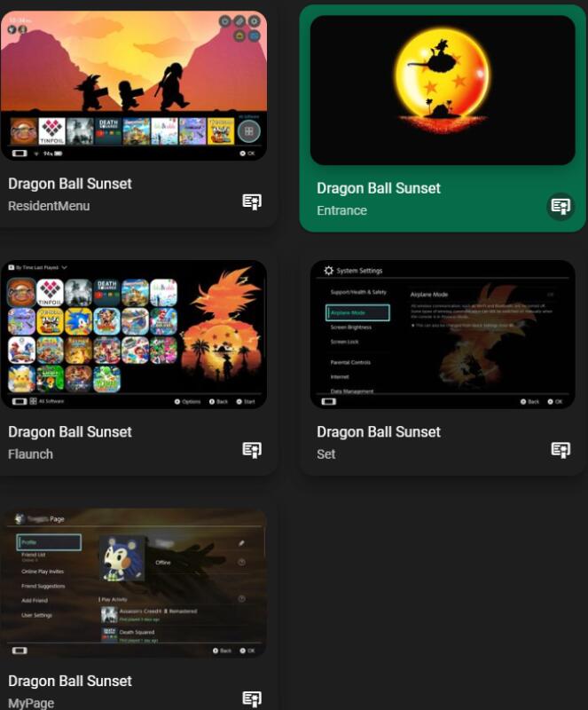The width and height of the screenshot is (588, 710).
Task: Open the ResidentMenu theme preview thumbnail
Action: click(x=134, y=85)
